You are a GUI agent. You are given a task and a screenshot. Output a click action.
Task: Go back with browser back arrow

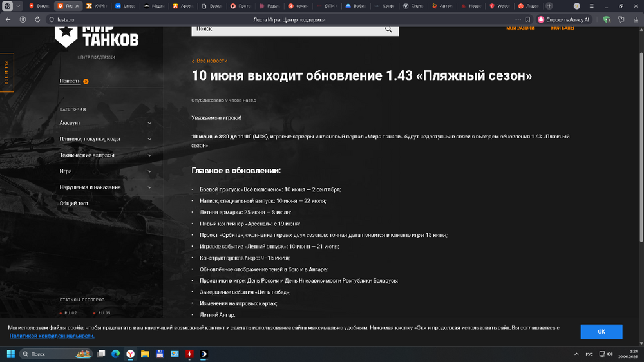point(8,20)
